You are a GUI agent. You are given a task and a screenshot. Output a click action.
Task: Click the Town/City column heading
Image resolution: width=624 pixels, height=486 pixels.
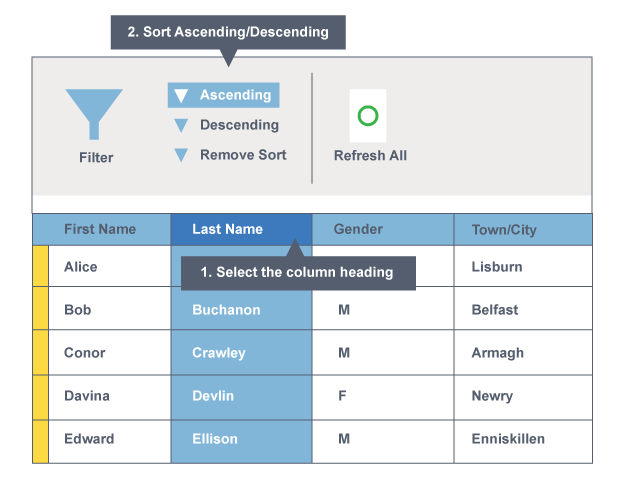504,230
